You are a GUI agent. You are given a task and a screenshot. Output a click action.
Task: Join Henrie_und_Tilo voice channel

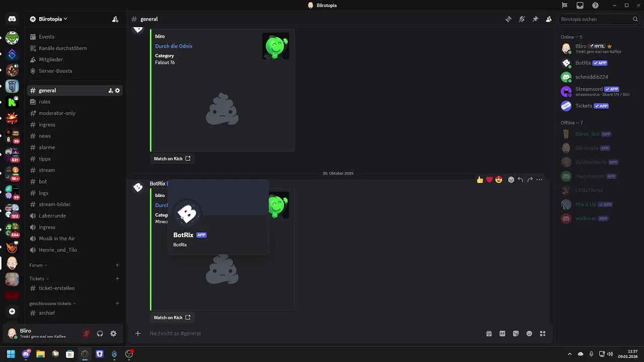pyautogui.click(x=75, y=250)
